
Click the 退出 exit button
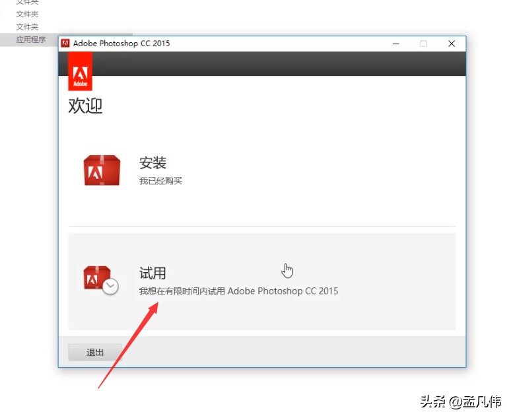[95, 352]
